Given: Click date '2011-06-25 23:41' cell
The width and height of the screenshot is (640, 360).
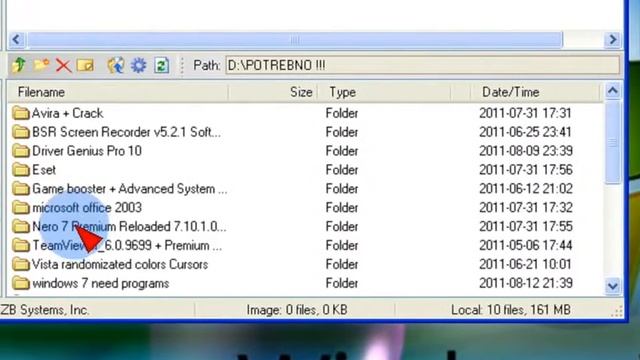Looking at the screenshot, I should point(525,132).
